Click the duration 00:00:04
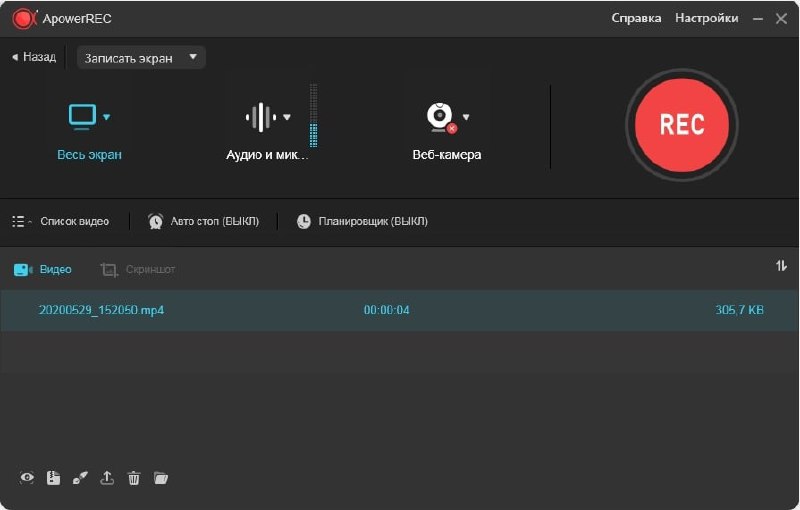The height and width of the screenshot is (510, 800). pos(386,310)
